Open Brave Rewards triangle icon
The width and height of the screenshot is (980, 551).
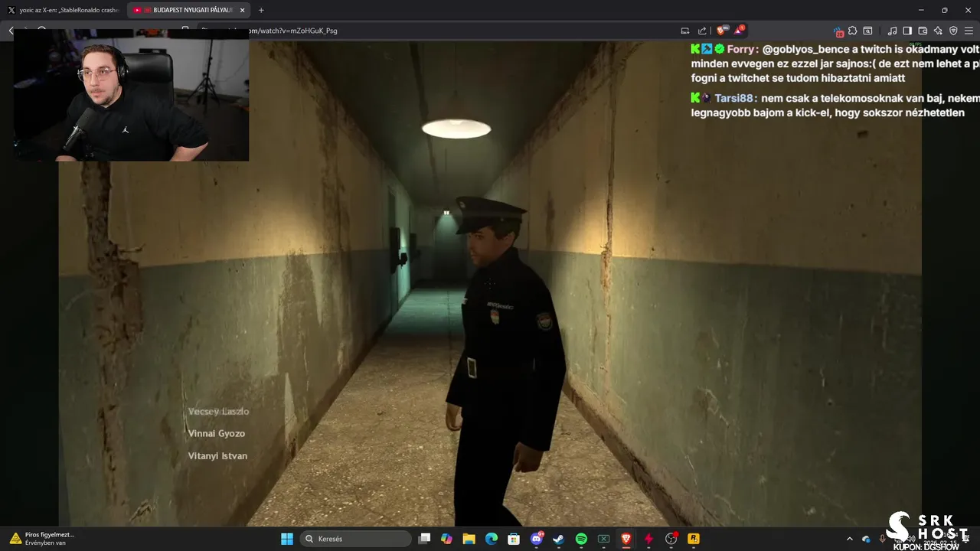pos(739,31)
